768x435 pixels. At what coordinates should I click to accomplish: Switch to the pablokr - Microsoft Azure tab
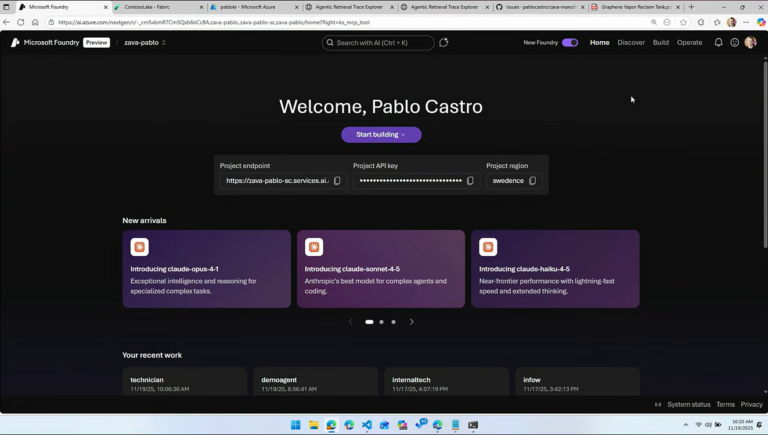click(254, 7)
